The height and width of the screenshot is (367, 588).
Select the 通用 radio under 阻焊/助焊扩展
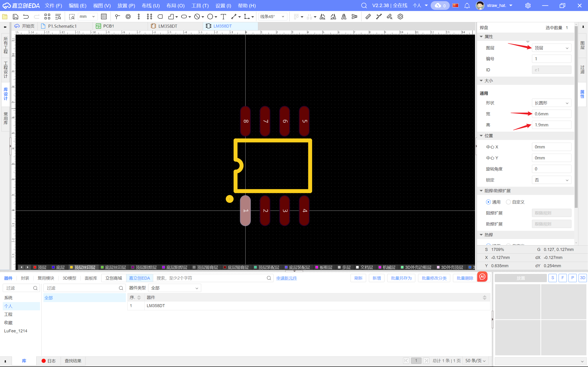click(488, 202)
